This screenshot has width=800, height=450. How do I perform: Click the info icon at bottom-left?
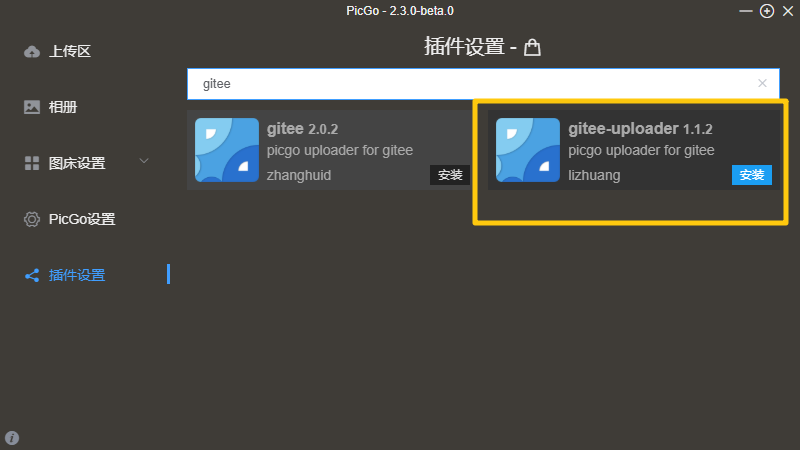[12, 438]
